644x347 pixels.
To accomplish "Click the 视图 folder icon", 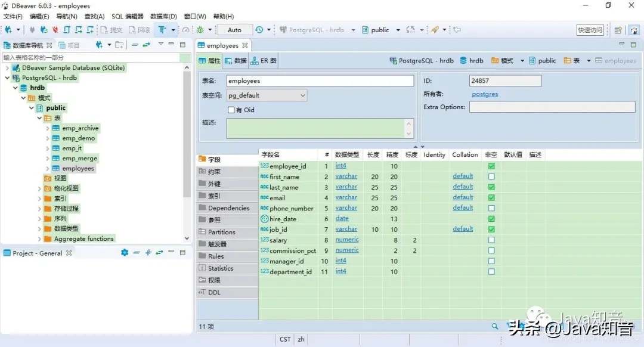I will pyautogui.click(x=48, y=178).
